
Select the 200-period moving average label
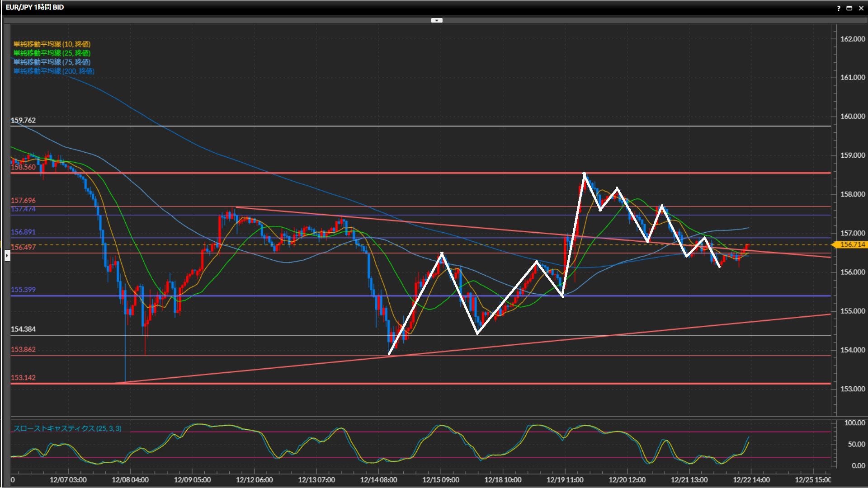tap(54, 71)
